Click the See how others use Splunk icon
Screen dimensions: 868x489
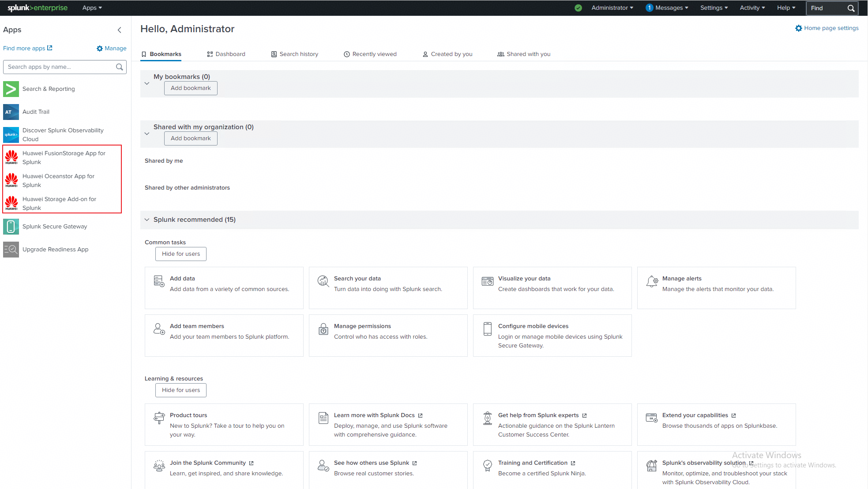[323, 466]
